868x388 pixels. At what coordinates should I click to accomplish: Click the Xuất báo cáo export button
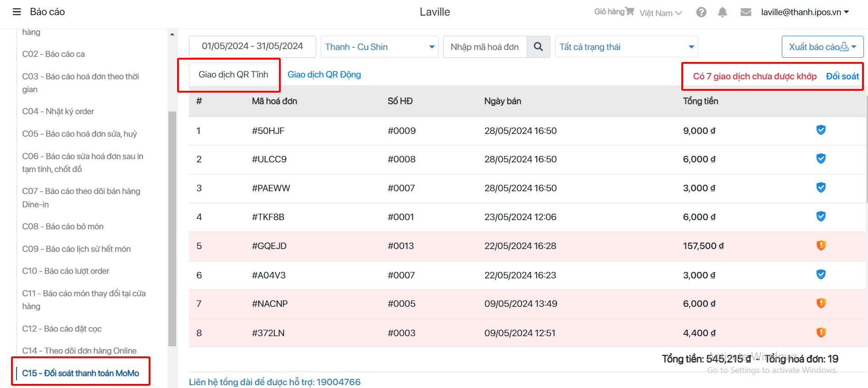822,47
